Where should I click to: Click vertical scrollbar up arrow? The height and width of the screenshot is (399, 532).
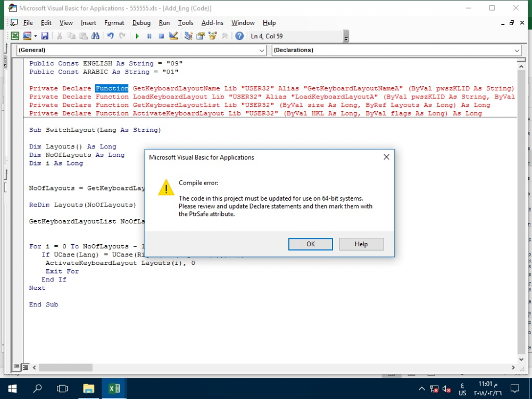pyautogui.click(x=521, y=66)
